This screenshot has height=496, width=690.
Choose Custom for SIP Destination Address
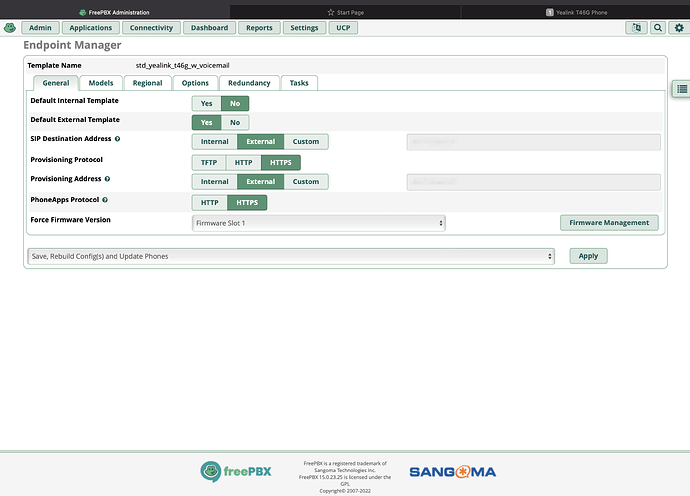(306, 142)
